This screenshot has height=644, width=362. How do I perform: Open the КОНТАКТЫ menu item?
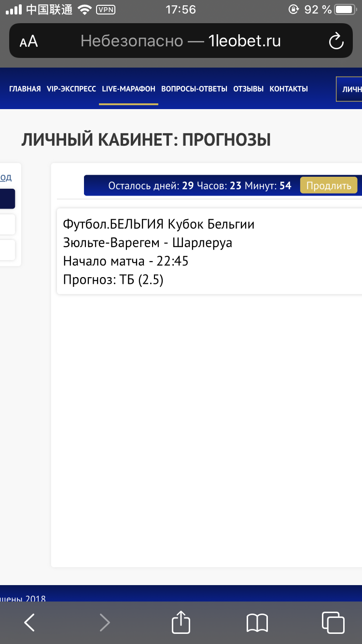pos(289,89)
